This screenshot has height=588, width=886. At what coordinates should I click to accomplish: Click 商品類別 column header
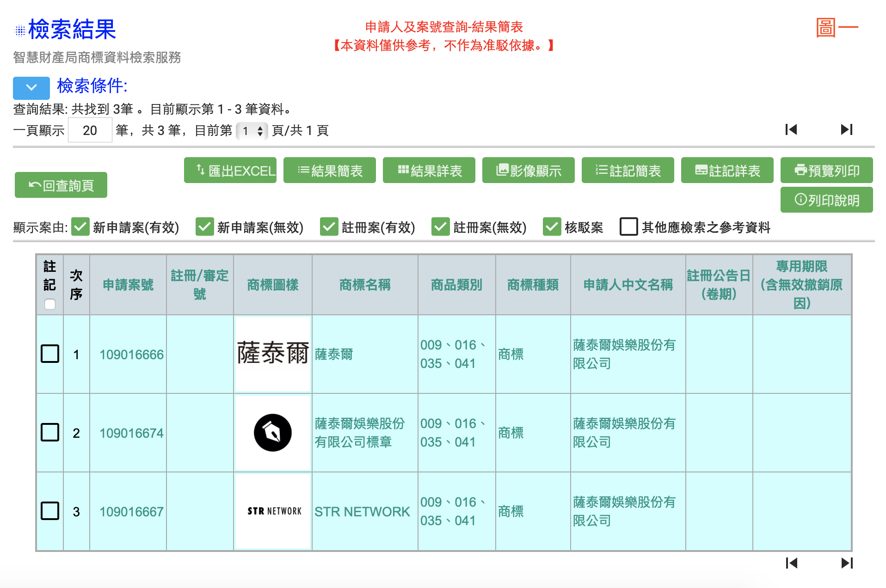click(456, 285)
